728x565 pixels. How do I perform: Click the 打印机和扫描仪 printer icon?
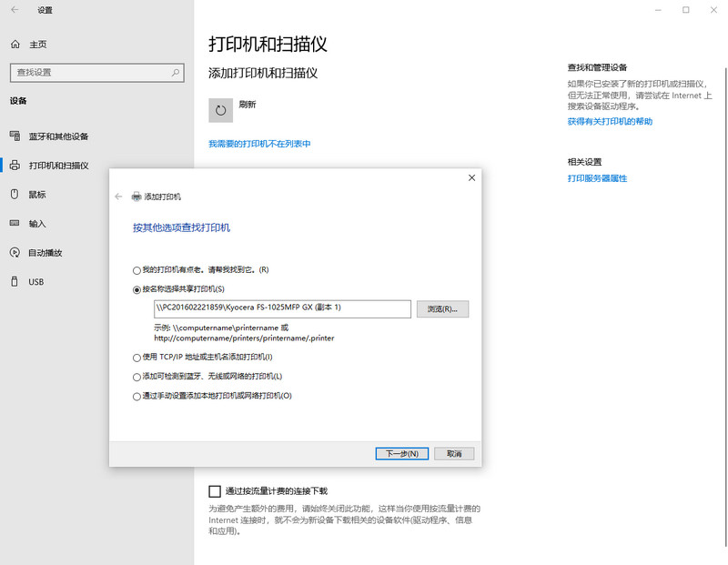(x=15, y=166)
